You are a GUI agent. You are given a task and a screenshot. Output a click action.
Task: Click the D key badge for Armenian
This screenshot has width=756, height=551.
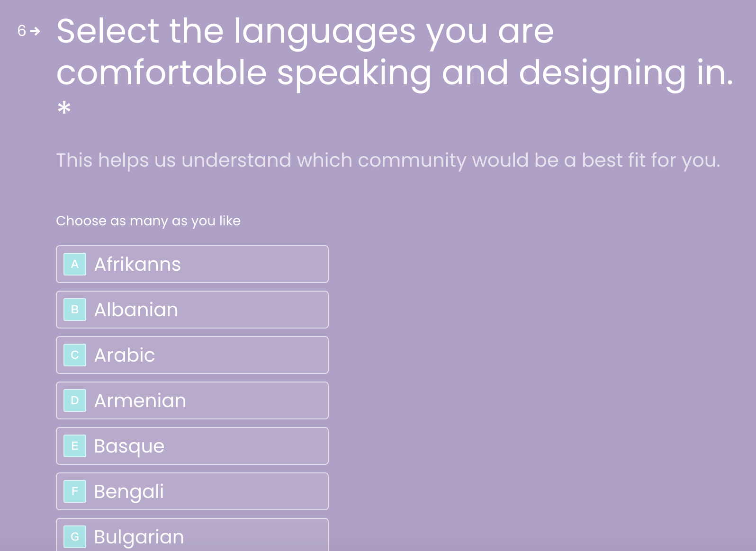click(75, 400)
